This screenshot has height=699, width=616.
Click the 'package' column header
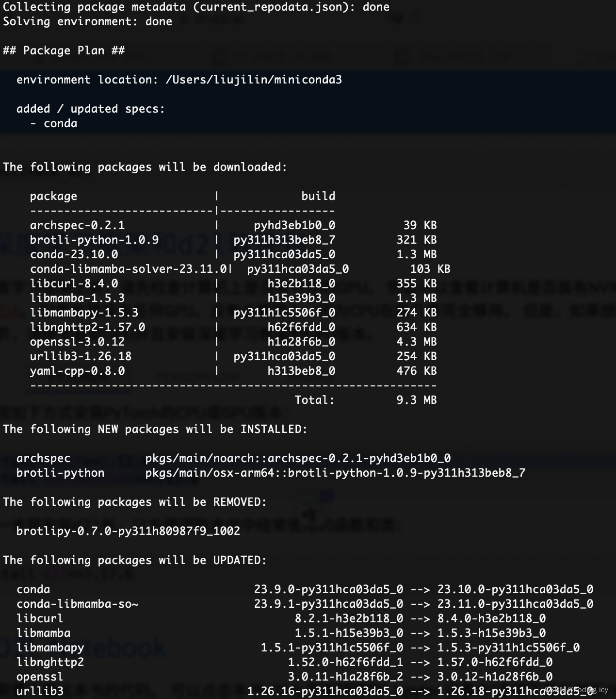pyautogui.click(x=53, y=197)
